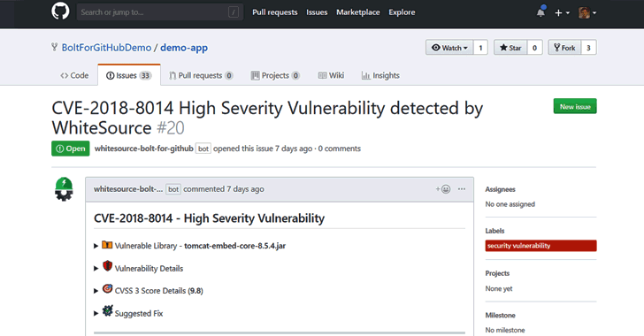Switch to the Code tab
This screenshot has height=336, width=644.
point(74,75)
